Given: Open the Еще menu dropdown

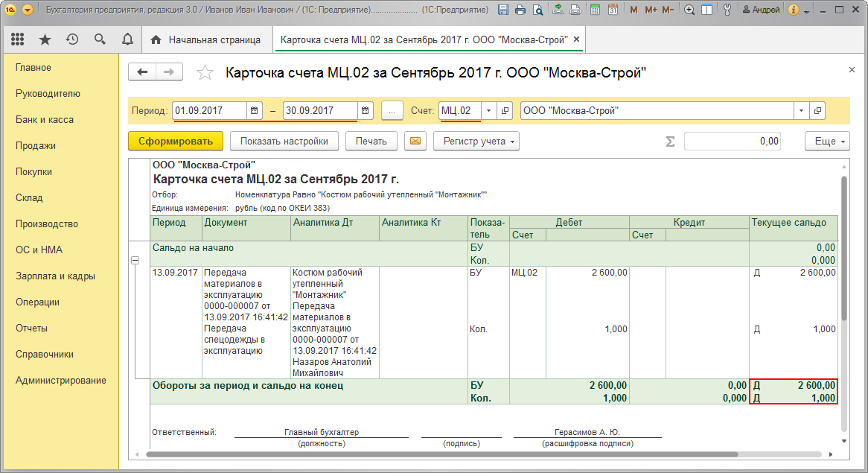Looking at the screenshot, I should point(826,141).
